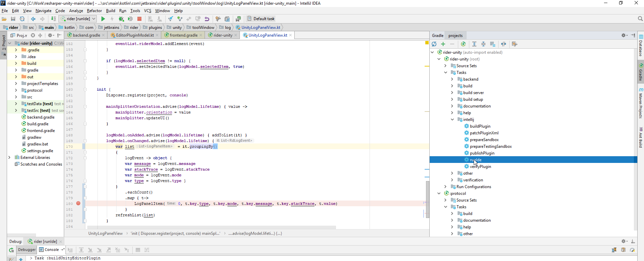Select settings.gradle in project tree
This screenshot has height=261, width=644.
(x=40, y=151)
